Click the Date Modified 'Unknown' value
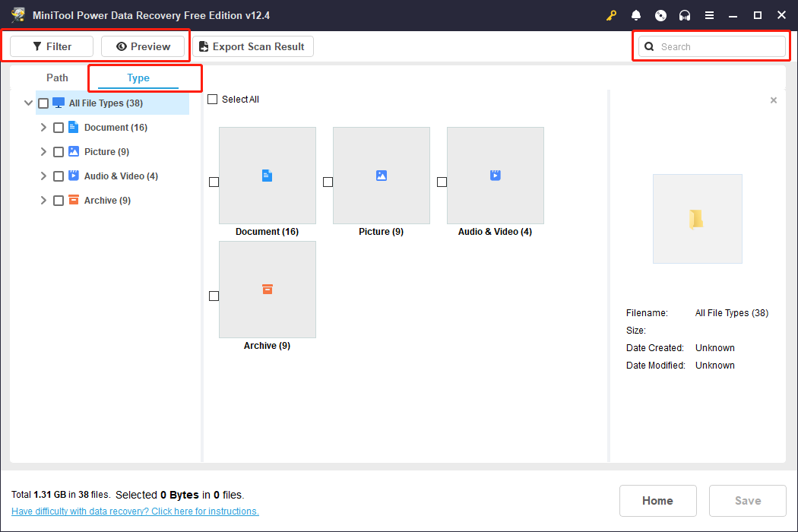This screenshot has height=532, width=798. (715, 365)
